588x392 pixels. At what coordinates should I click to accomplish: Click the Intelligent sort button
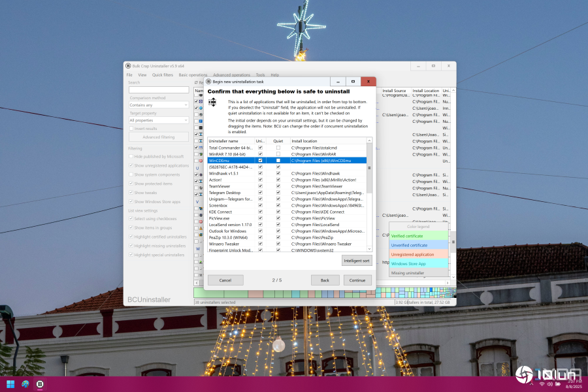[x=357, y=261]
